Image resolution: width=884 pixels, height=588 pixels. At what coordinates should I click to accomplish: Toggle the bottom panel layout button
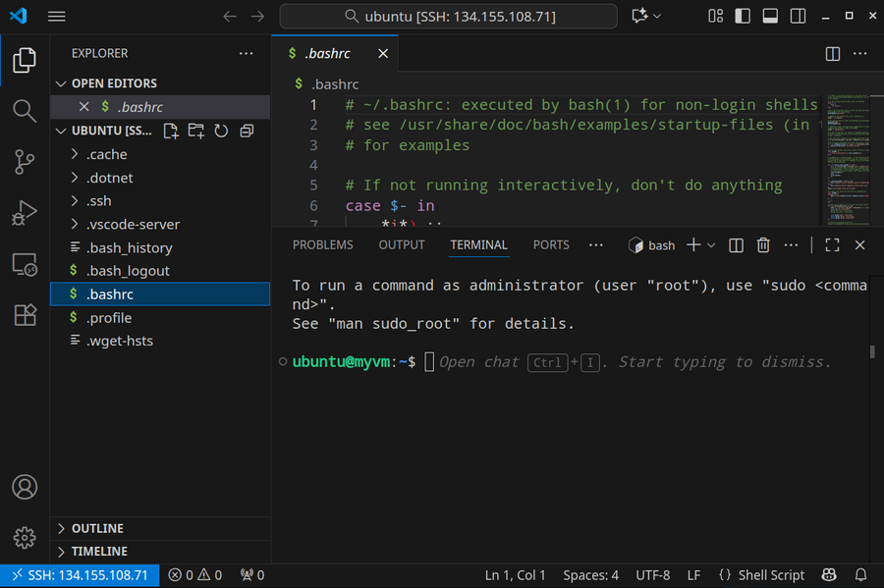coord(770,17)
